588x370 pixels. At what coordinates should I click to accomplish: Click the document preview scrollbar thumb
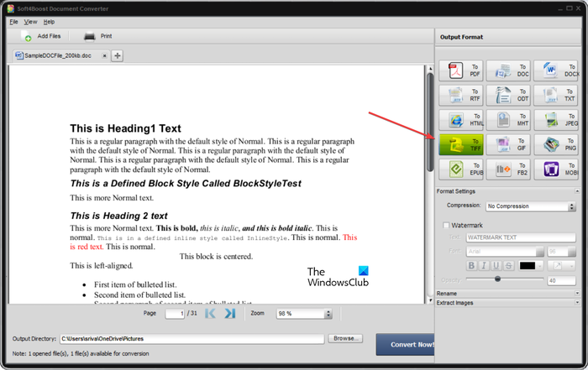pyautogui.click(x=430, y=122)
